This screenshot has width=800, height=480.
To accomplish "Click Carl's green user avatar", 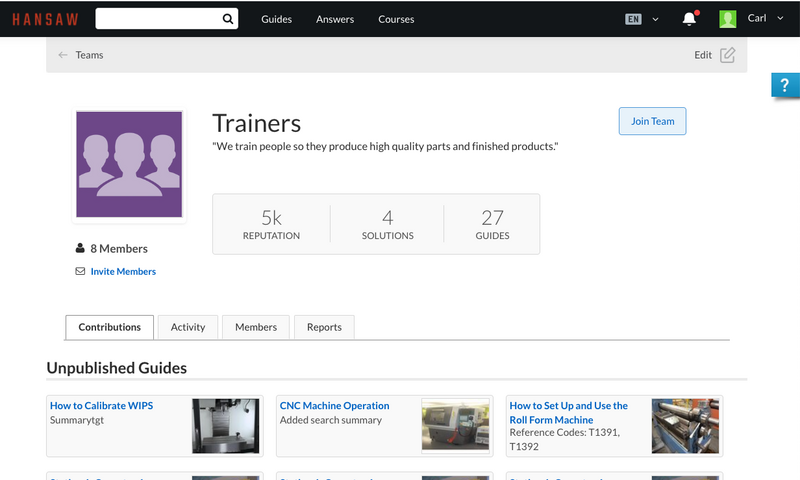I will pos(728,19).
